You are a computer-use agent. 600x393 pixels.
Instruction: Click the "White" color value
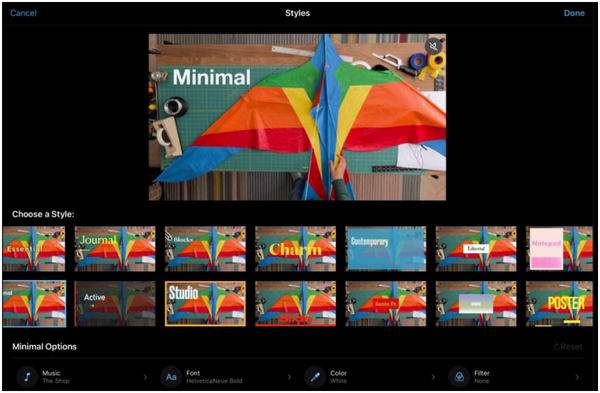pyautogui.click(x=338, y=381)
